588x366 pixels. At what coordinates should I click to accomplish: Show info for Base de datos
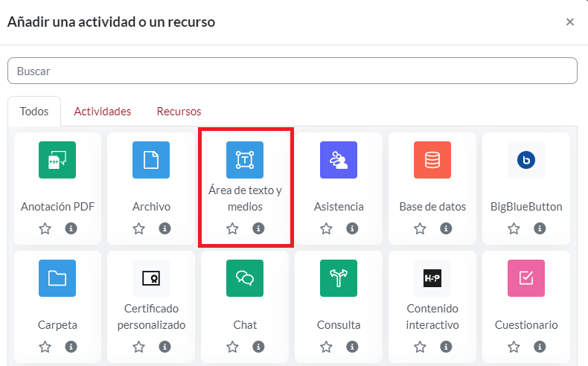tap(446, 228)
